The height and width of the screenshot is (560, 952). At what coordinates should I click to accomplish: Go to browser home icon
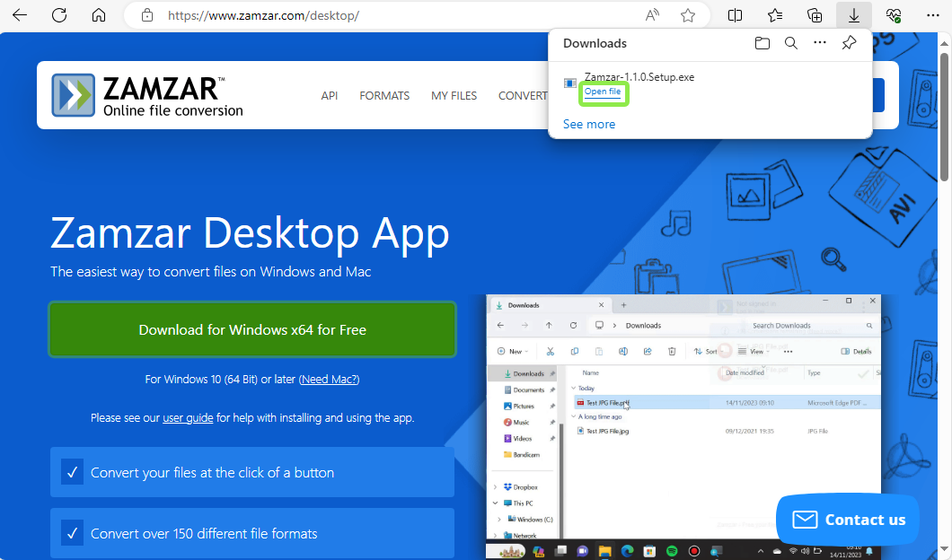(99, 15)
